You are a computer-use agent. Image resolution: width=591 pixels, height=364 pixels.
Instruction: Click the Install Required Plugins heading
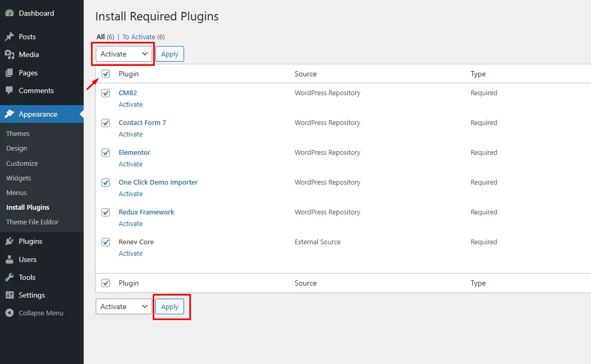[157, 17]
